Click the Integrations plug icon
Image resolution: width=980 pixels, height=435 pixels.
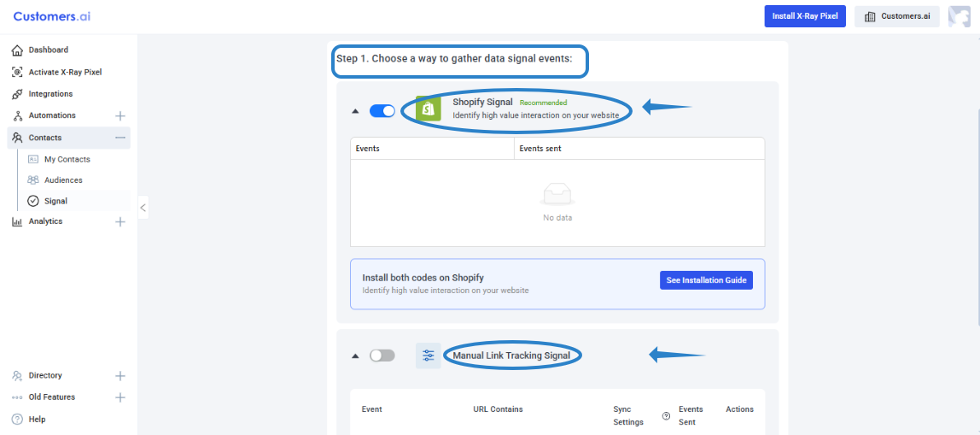(17, 94)
